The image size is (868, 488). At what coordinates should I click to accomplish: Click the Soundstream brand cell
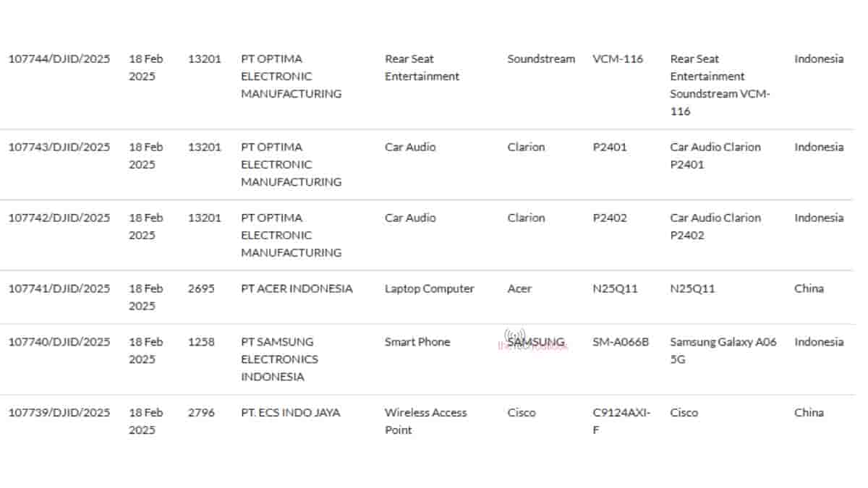541,59
